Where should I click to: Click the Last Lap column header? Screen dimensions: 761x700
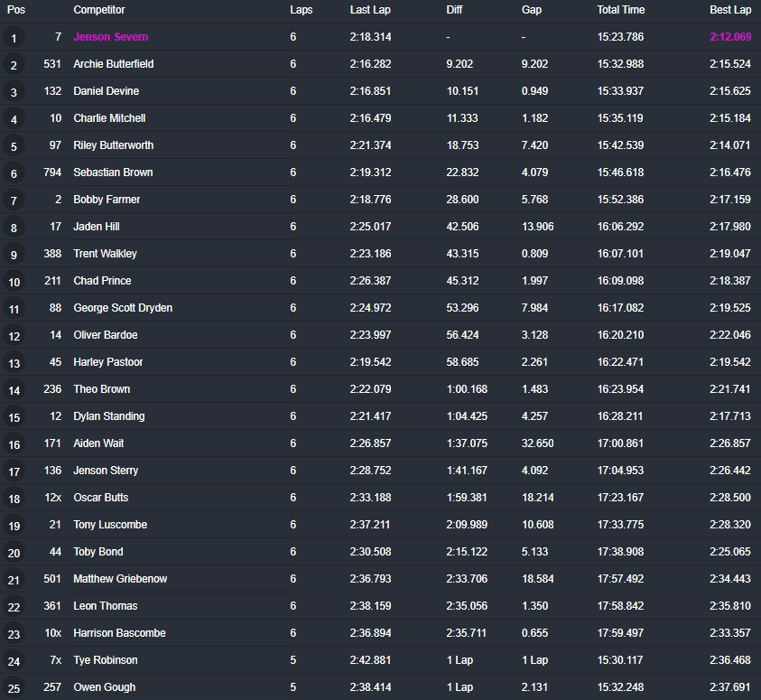tap(370, 10)
